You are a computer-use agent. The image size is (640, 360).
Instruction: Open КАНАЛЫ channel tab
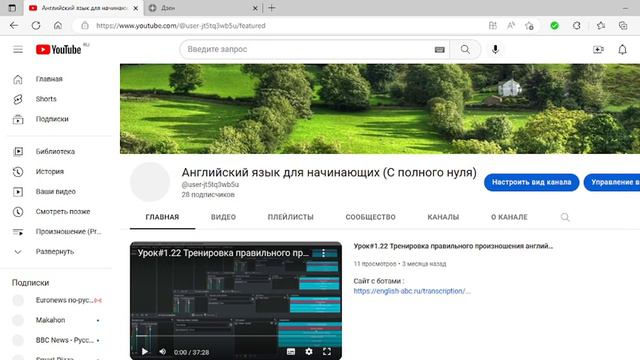tap(443, 217)
